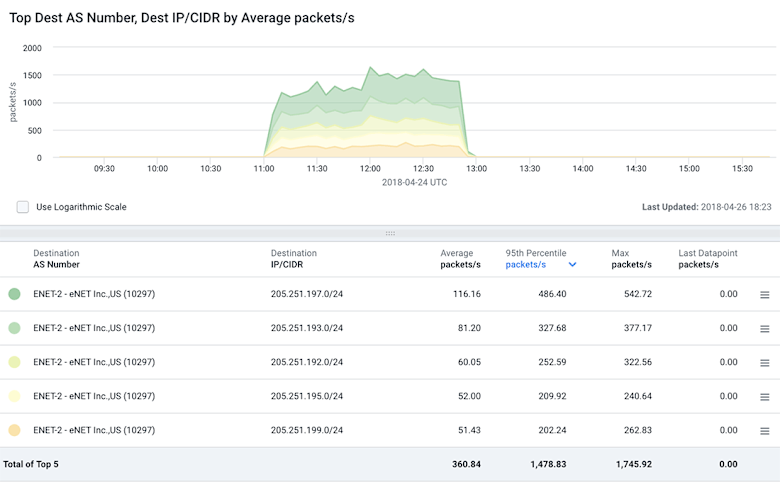Open row menu for 205.251.195.0/24
The image size is (780, 487).
click(x=765, y=397)
